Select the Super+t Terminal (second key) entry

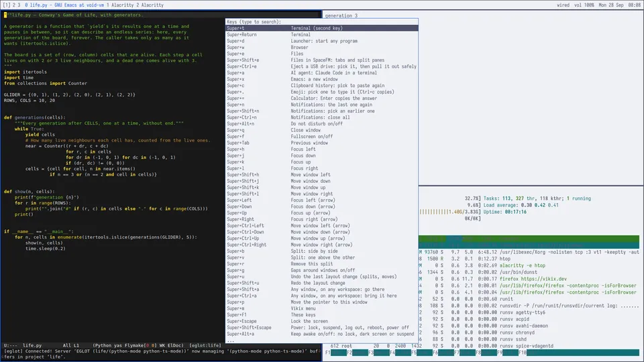coord(322,28)
